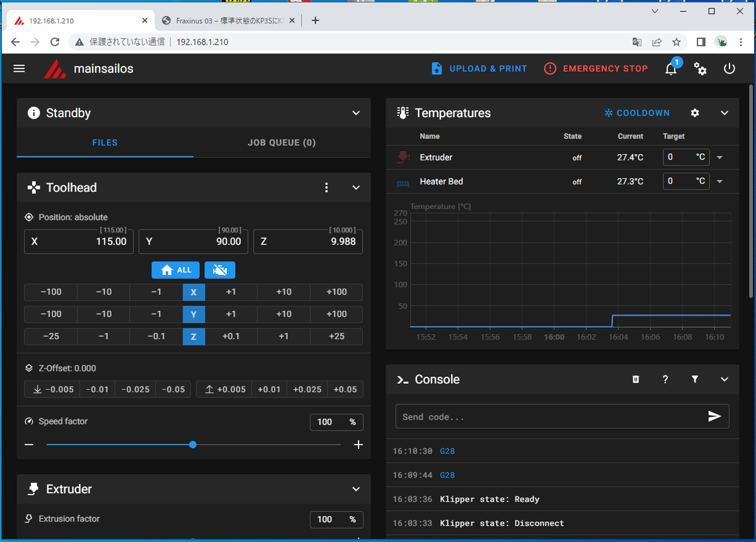Raise Z-offset by 0.005

225,389
